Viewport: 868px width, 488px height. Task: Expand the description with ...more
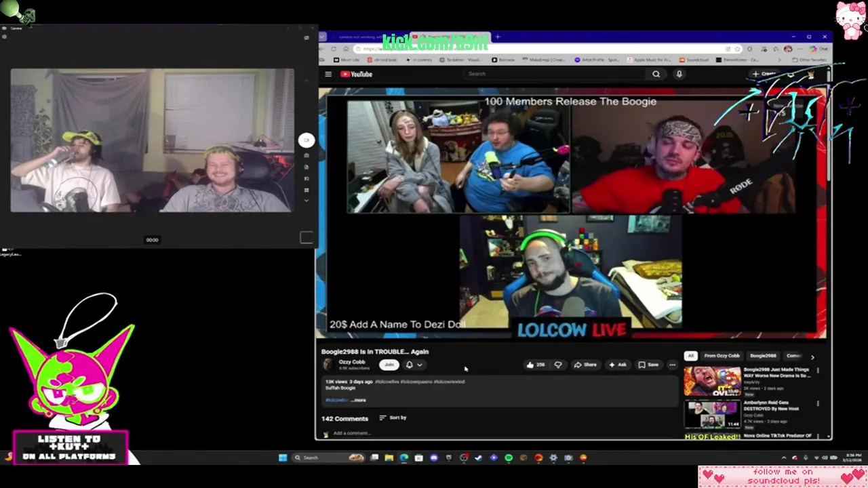point(358,400)
